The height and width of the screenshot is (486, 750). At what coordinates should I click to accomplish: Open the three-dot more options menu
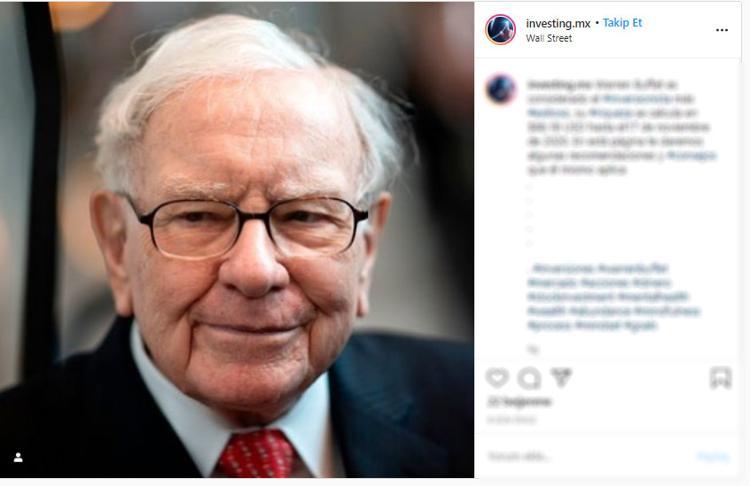722,30
